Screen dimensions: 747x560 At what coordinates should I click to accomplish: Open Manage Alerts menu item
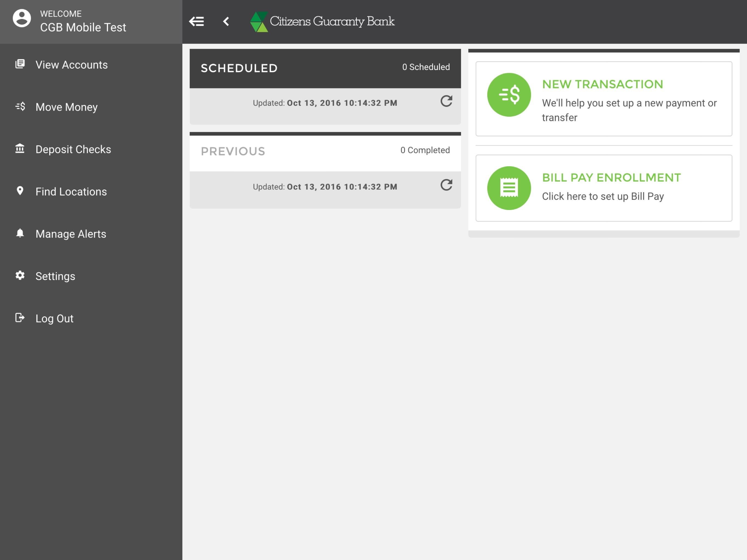click(91, 234)
